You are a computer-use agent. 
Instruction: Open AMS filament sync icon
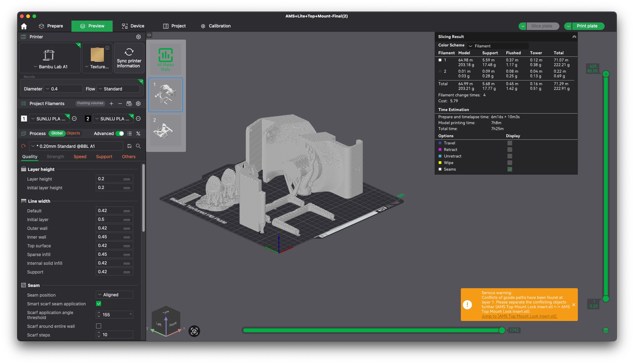point(129,104)
